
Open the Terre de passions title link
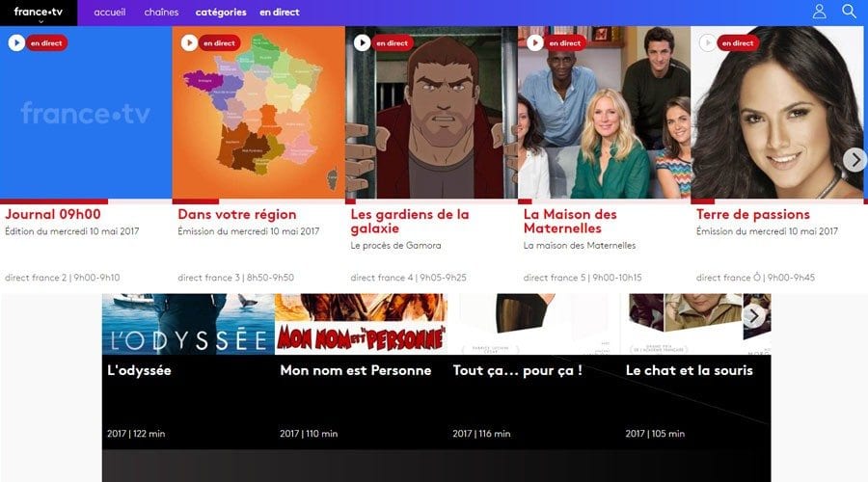[753, 214]
